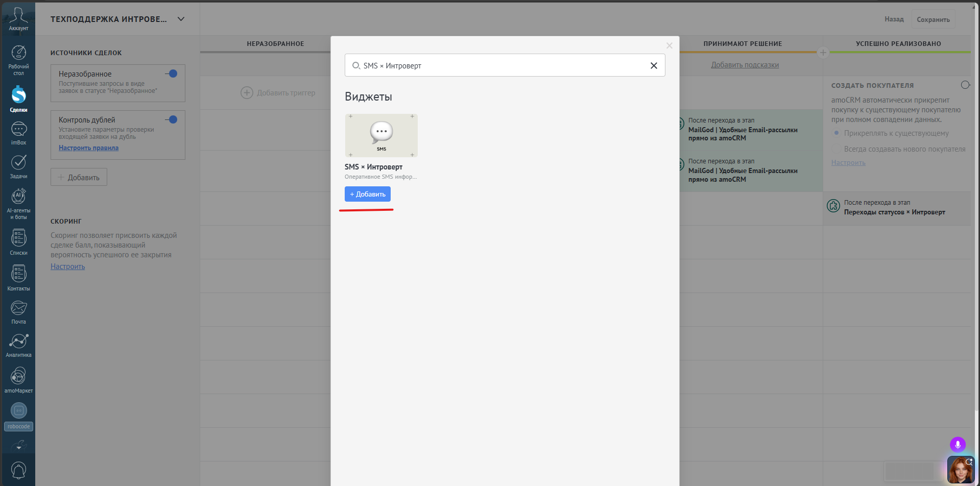This screenshot has height=486, width=980.
Task: Open amoМаркет marketplace
Action: tap(18, 380)
